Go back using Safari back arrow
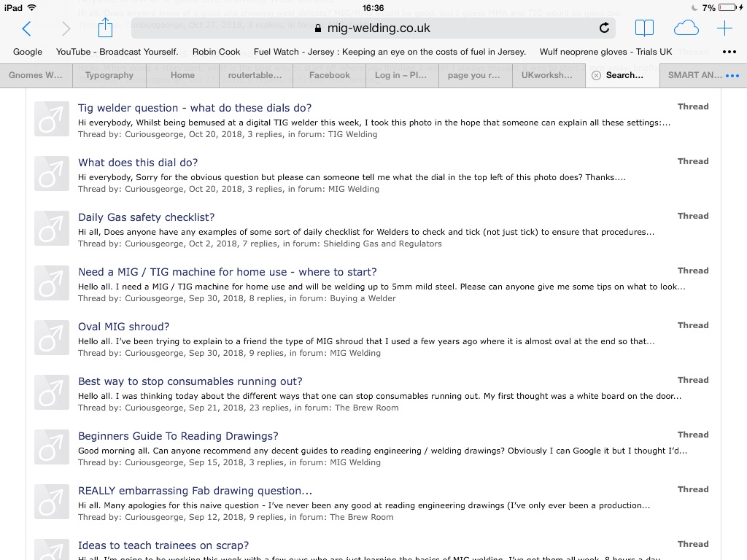The width and height of the screenshot is (747, 560). 27,28
